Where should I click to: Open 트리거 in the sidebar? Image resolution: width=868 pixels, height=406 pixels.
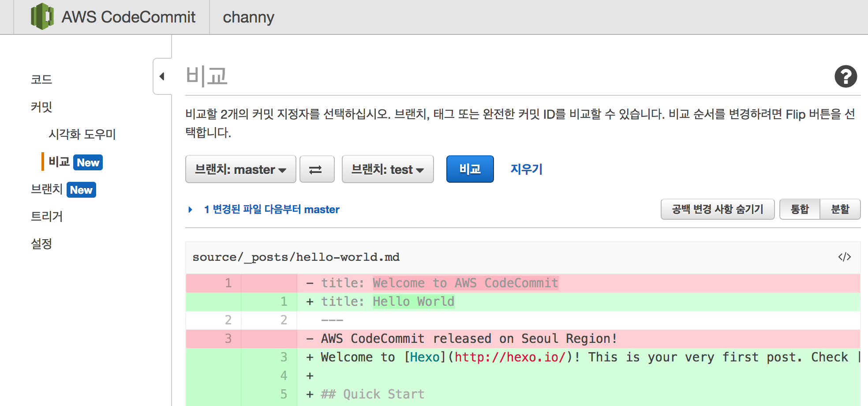tap(47, 216)
